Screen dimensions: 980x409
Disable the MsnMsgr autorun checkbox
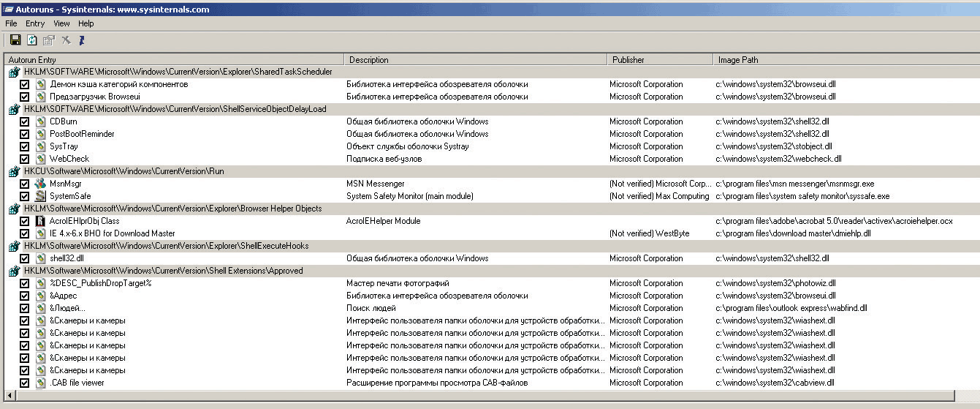pos(25,184)
